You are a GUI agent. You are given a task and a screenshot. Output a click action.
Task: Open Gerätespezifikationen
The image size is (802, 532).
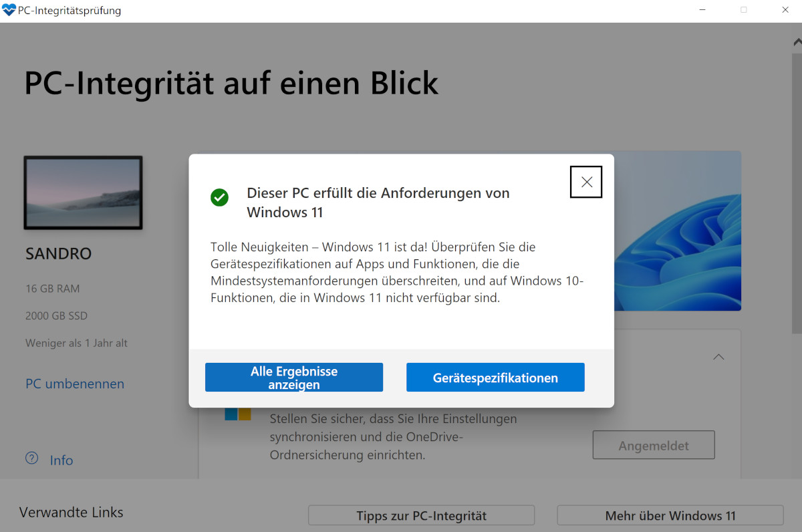pyautogui.click(x=495, y=378)
